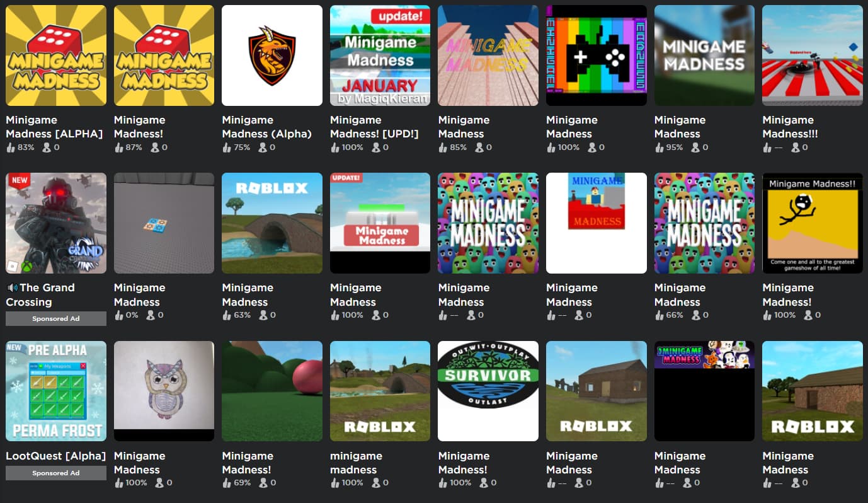This screenshot has height=503, width=868.
Task: Click the thumbs-up icon next to 87%
Action: (x=118, y=147)
